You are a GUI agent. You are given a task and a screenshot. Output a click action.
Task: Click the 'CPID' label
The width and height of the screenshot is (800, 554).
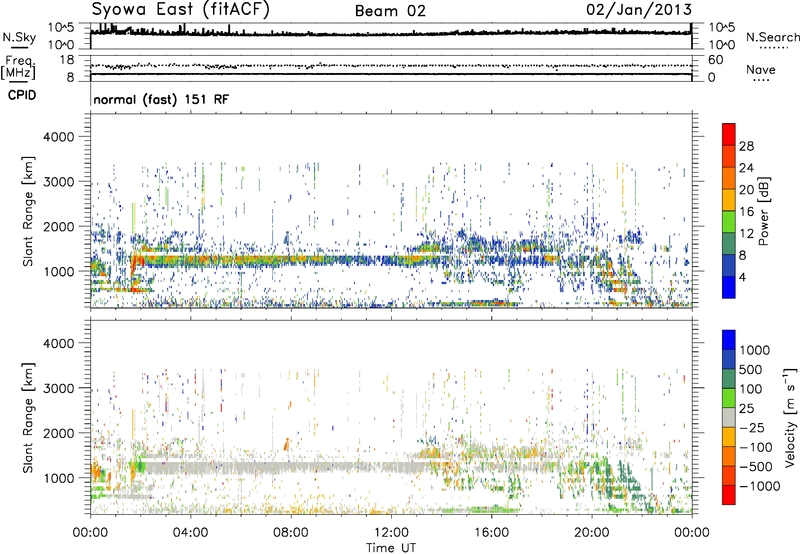[x=22, y=95]
